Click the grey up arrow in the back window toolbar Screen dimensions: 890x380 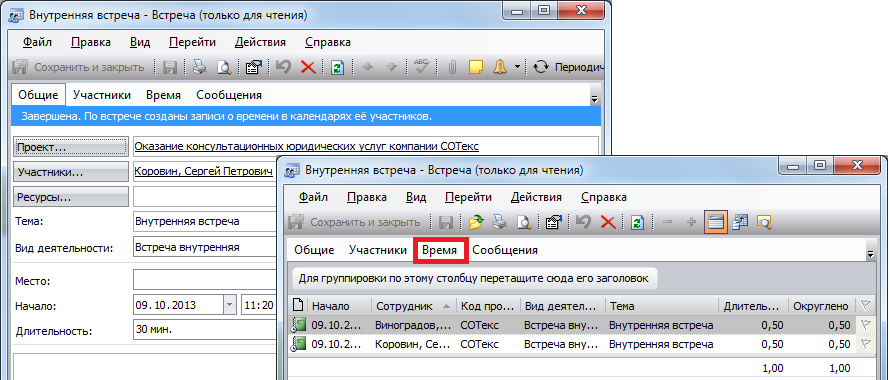tap(368, 67)
